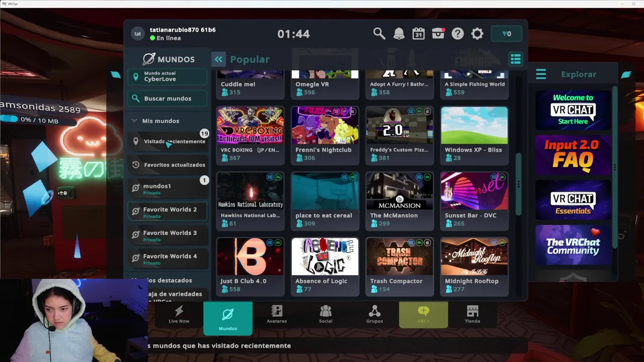Open the VRC+ tab
Screen dimensions: 644x362
[423, 315]
